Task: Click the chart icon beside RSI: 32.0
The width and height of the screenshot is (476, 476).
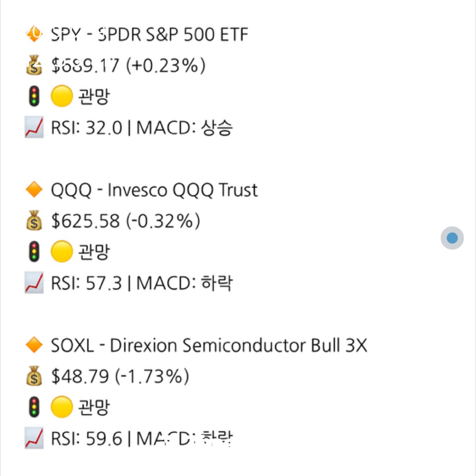Action: click(34, 127)
